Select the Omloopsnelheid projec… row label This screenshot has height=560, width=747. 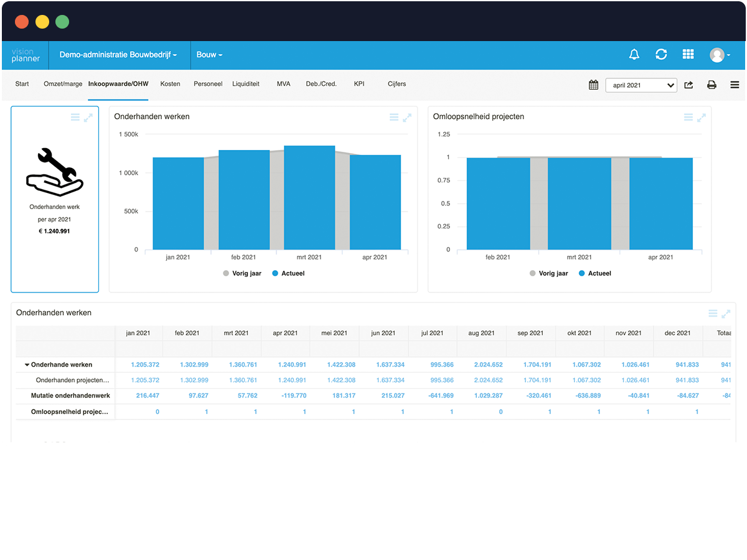pyautogui.click(x=70, y=412)
